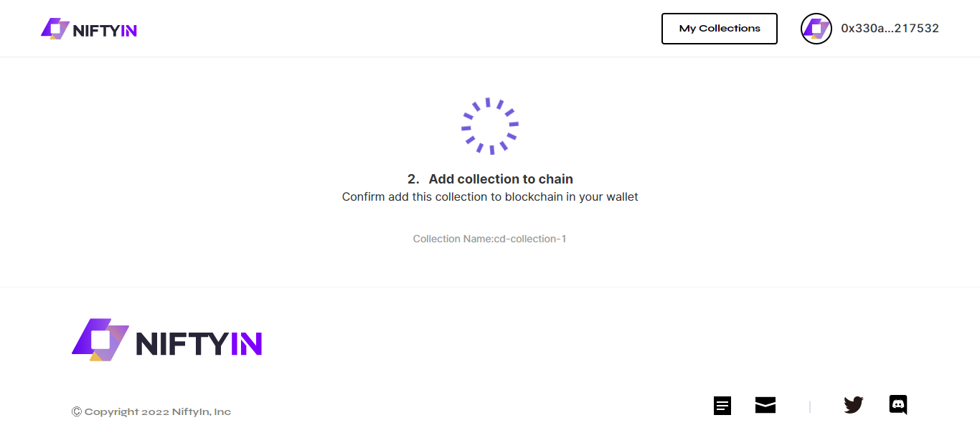Click the Add collection to chain heading
Screen dimensions: 980x448
[x=501, y=179]
